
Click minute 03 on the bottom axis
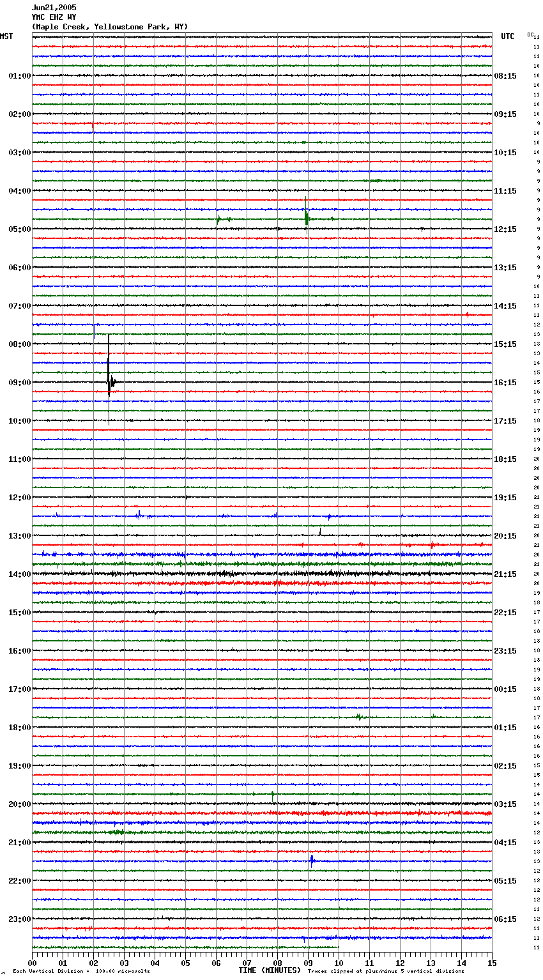coord(124,963)
